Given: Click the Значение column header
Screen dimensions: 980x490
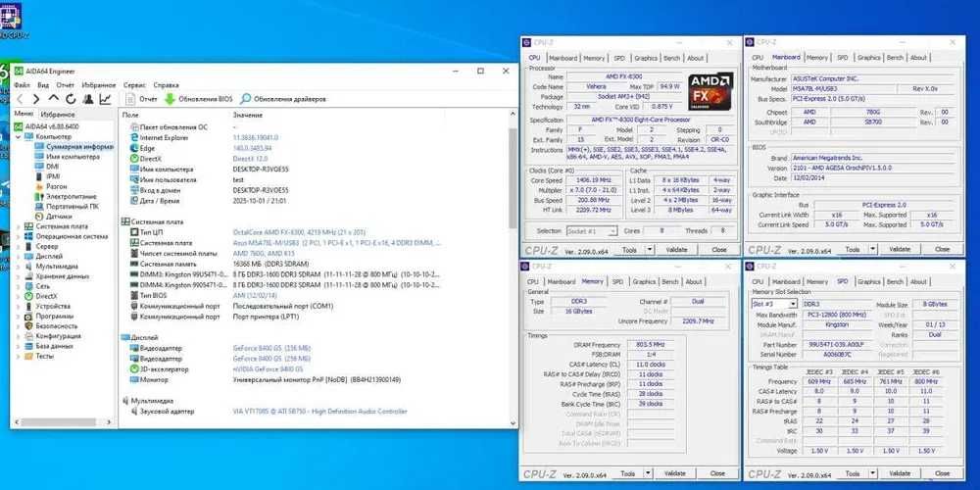Looking at the screenshot, I should 248,115.
